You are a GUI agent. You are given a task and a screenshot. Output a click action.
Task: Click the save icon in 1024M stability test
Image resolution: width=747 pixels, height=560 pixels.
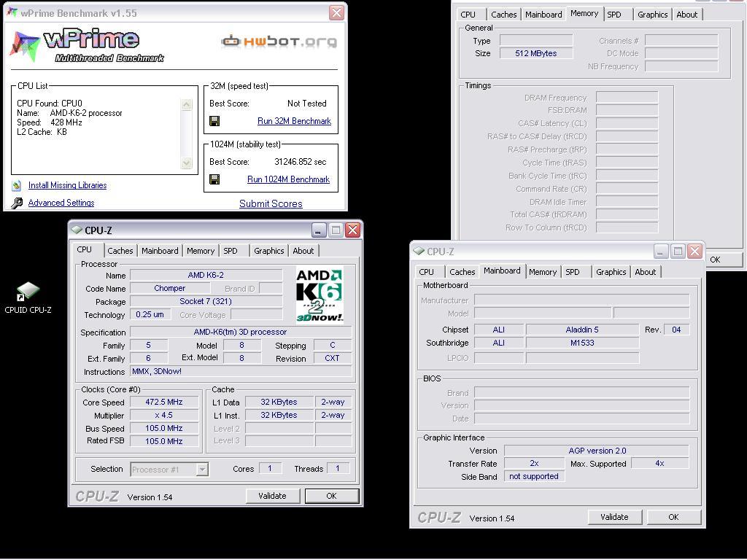click(x=214, y=179)
